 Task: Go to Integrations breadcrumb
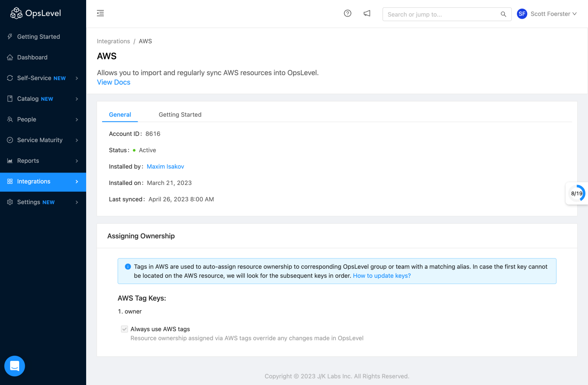click(113, 41)
